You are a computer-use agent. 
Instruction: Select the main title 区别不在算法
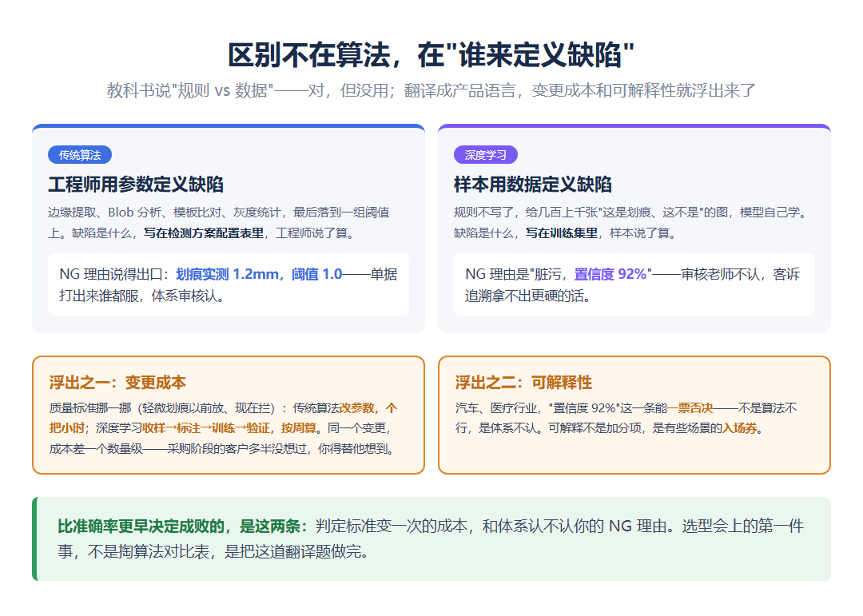309,55
